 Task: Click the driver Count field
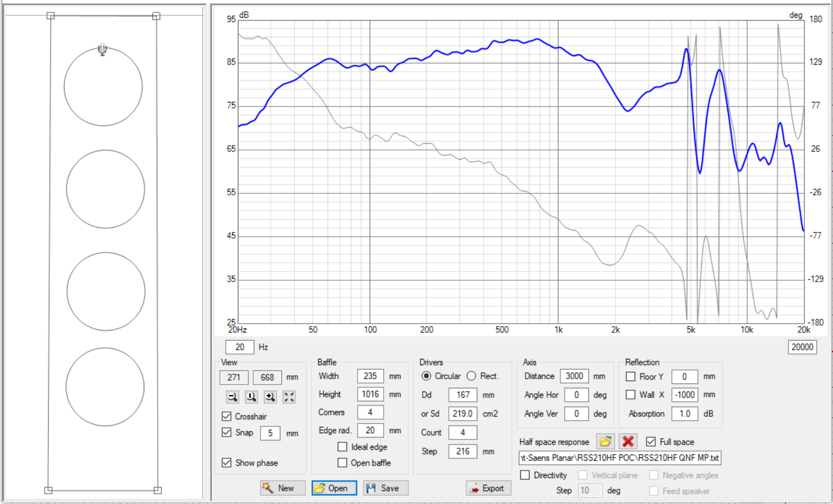pyautogui.click(x=463, y=433)
